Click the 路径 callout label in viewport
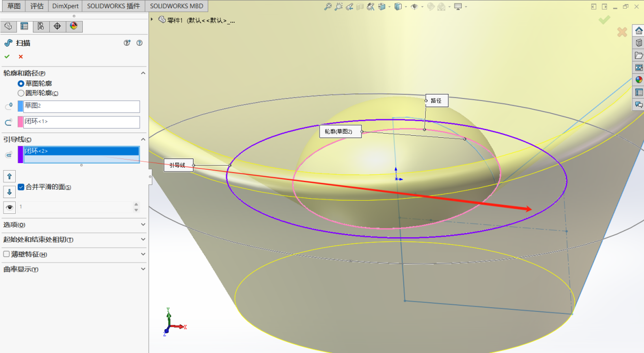The height and width of the screenshot is (353, 644). tap(436, 101)
